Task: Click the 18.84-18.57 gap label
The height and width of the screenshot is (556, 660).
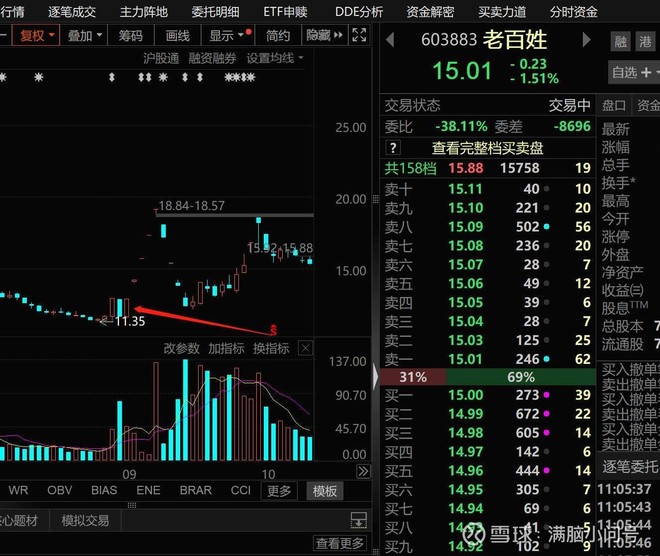Action: [191, 206]
